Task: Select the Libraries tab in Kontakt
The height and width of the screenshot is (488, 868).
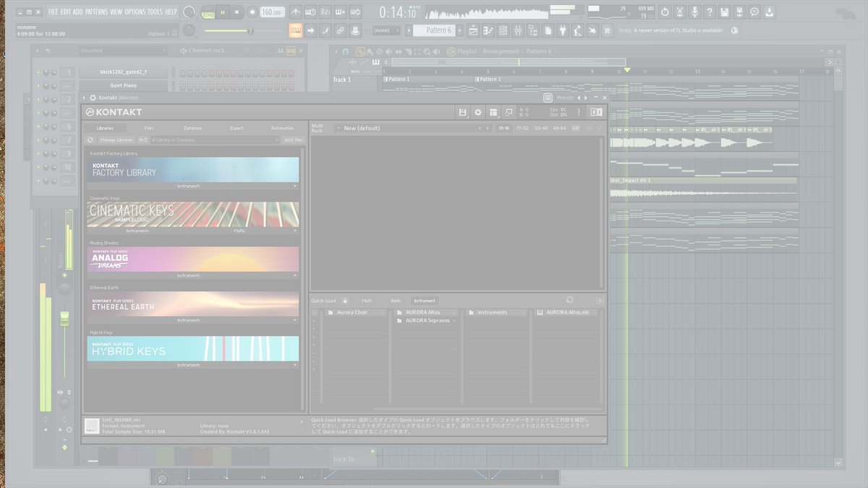Action: (105, 128)
